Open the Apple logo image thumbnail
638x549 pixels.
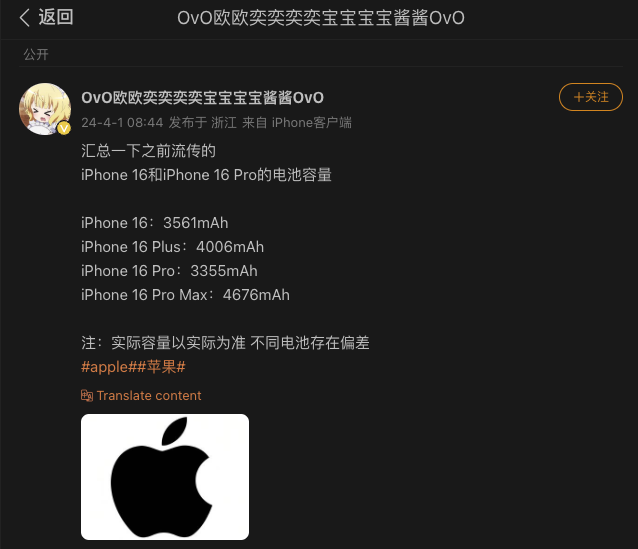click(165, 477)
